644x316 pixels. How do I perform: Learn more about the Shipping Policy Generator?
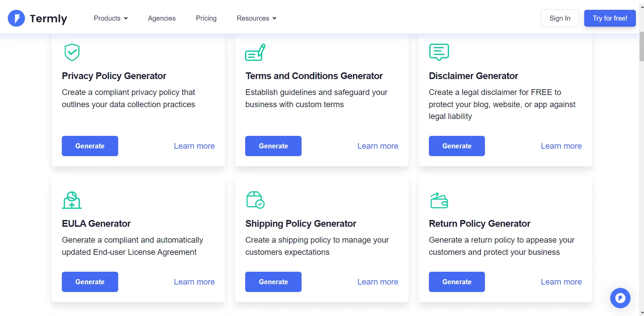pos(378,282)
